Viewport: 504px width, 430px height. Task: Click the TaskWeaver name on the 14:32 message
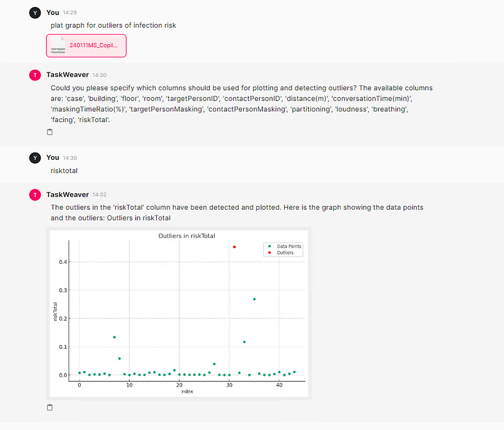(67, 195)
